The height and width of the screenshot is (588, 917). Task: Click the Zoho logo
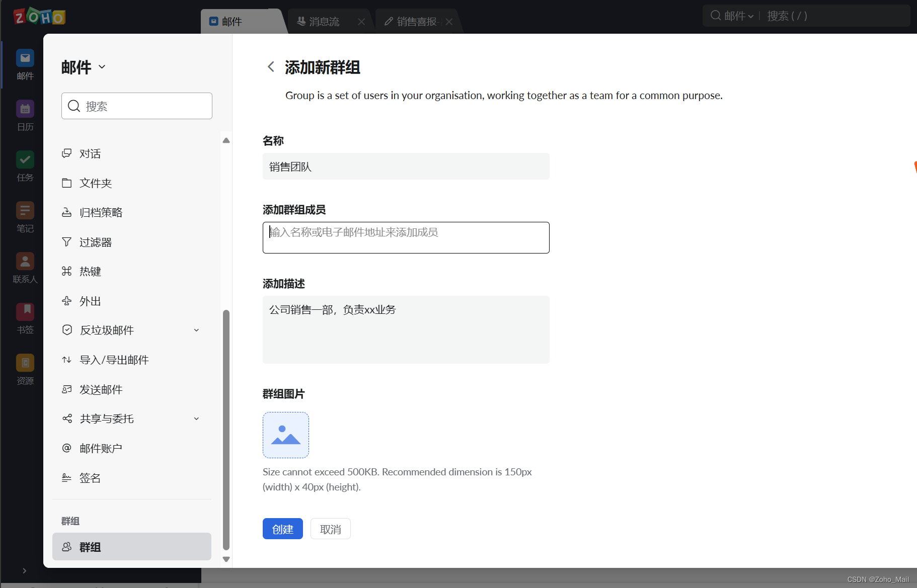[39, 17]
